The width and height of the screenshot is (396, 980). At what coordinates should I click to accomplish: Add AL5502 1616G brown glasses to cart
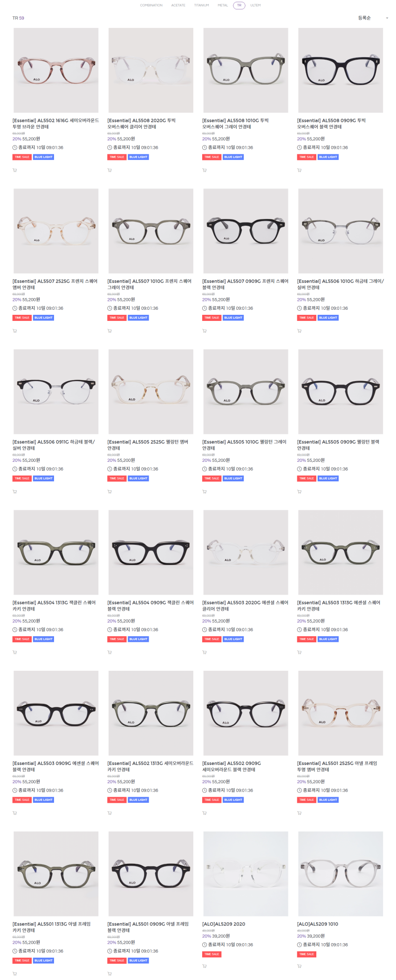(14, 170)
